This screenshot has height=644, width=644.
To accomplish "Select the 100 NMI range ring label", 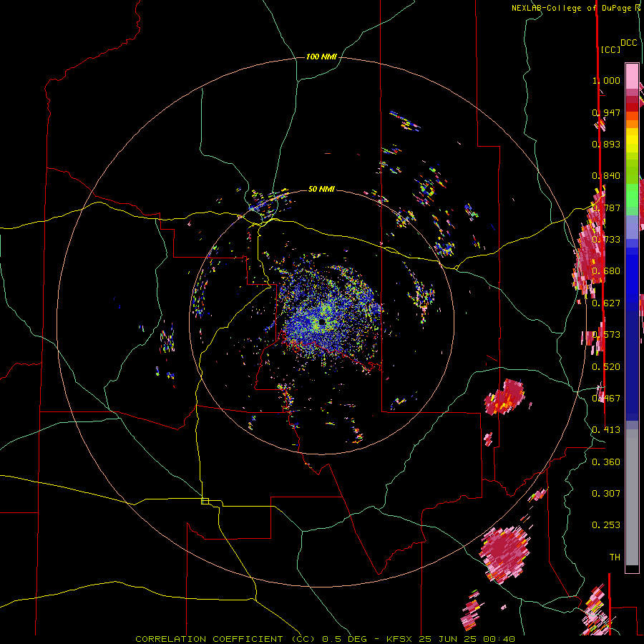I will tap(321, 57).
